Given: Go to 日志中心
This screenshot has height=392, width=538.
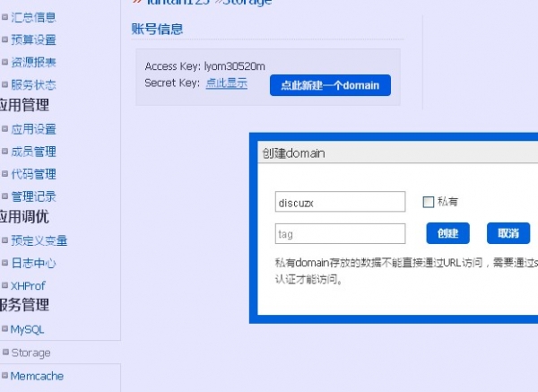Looking at the screenshot, I should 33,263.
